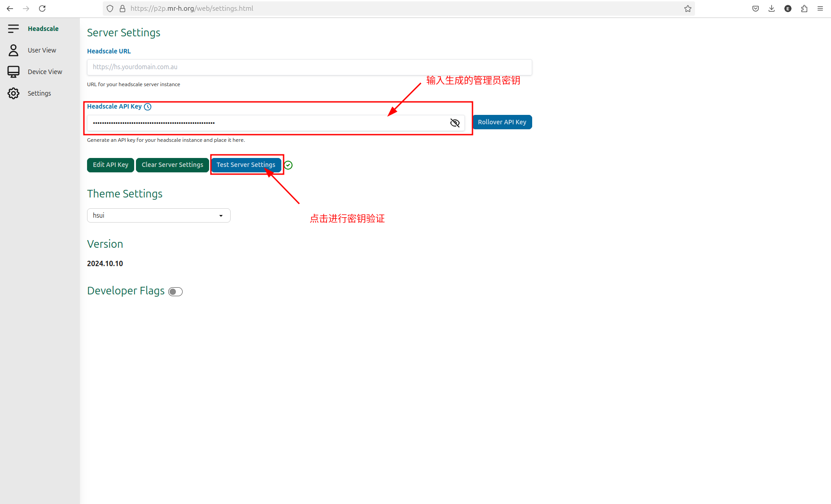The image size is (831, 504).
Task: Click the Settings gear icon in sidebar
Action: point(13,93)
